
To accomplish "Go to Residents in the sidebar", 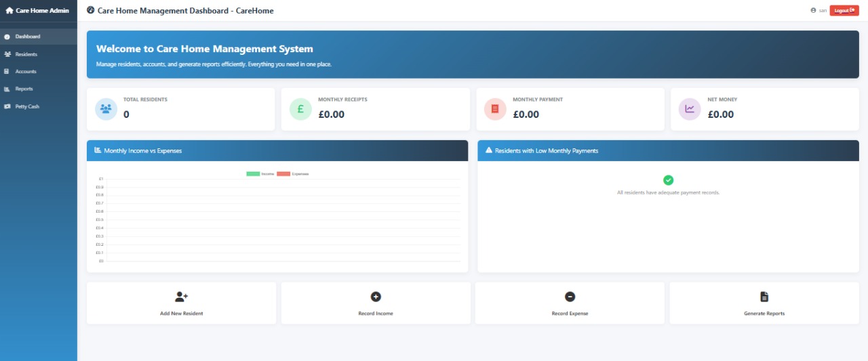I will tap(39, 54).
